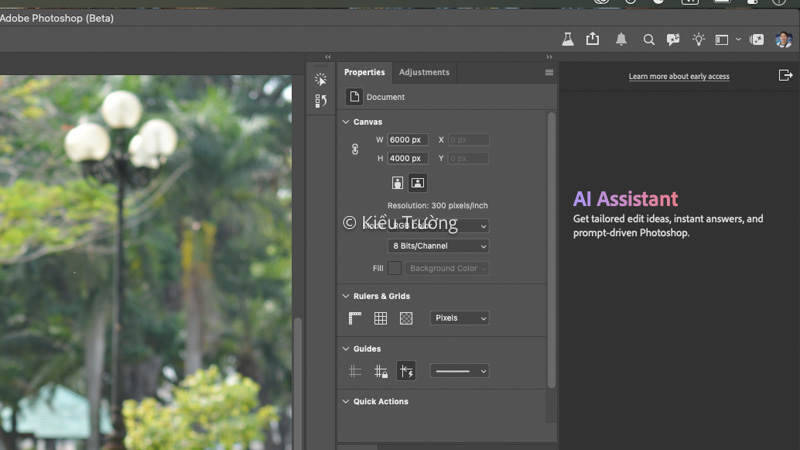Click the canvas vertical scrollbar
This screenshot has width=800, height=450.
click(x=298, y=383)
